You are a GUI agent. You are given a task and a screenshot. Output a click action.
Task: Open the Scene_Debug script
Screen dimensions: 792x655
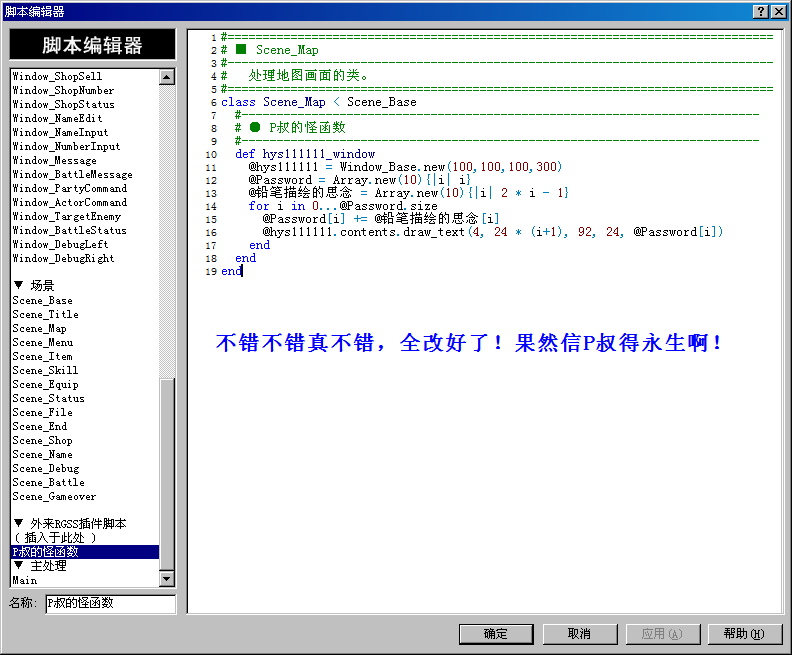point(46,469)
